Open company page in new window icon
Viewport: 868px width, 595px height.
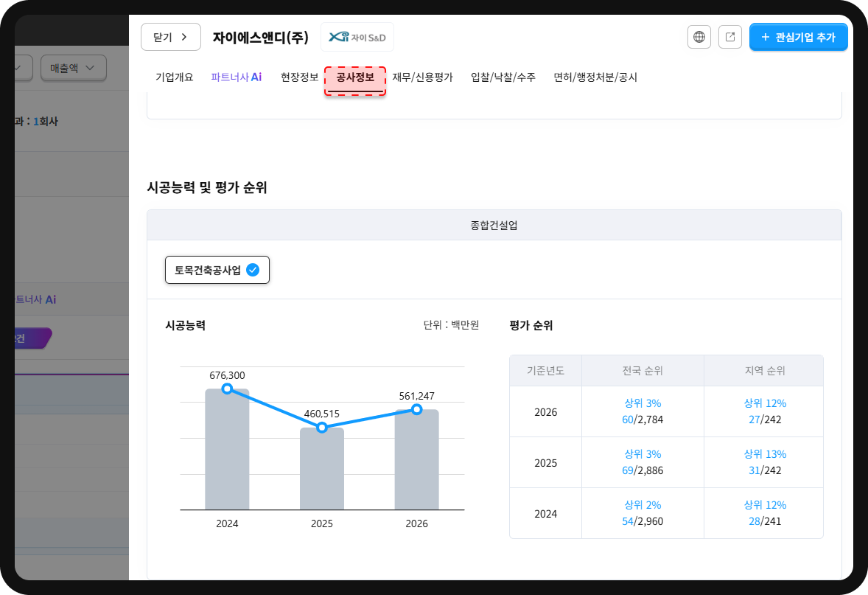coord(730,37)
